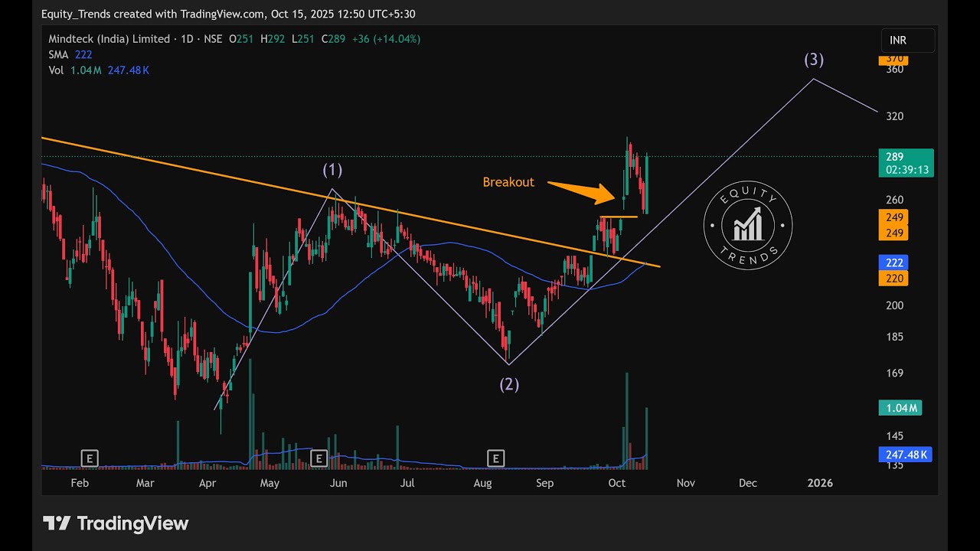Click the O251 open value
The image size is (980, 551).
click(x=242, y=39)
